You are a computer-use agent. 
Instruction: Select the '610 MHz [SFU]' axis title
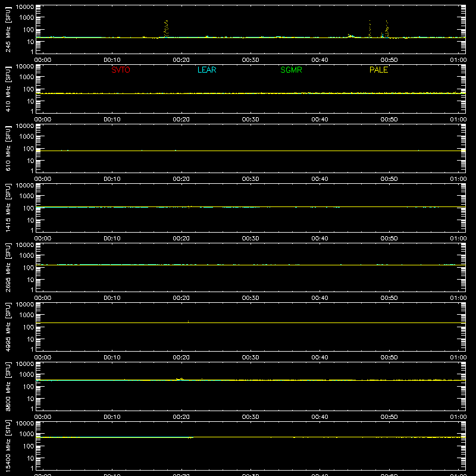coord(8,148)
